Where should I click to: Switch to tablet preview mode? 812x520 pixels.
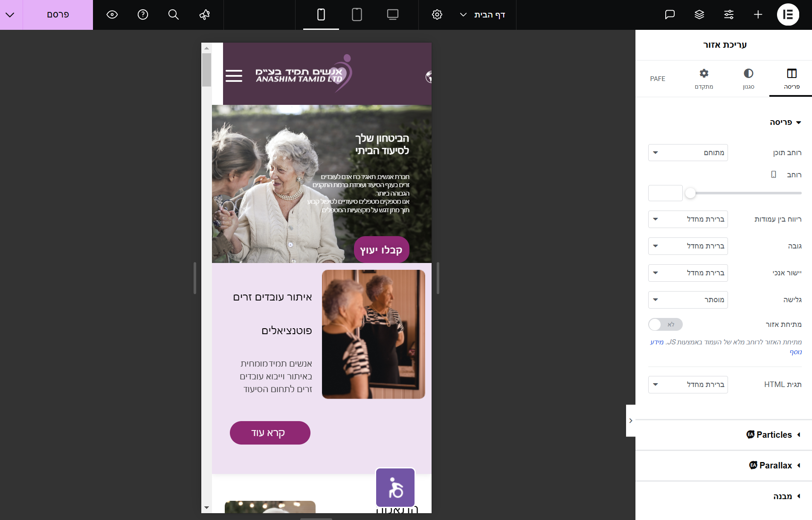coord(357,14)
